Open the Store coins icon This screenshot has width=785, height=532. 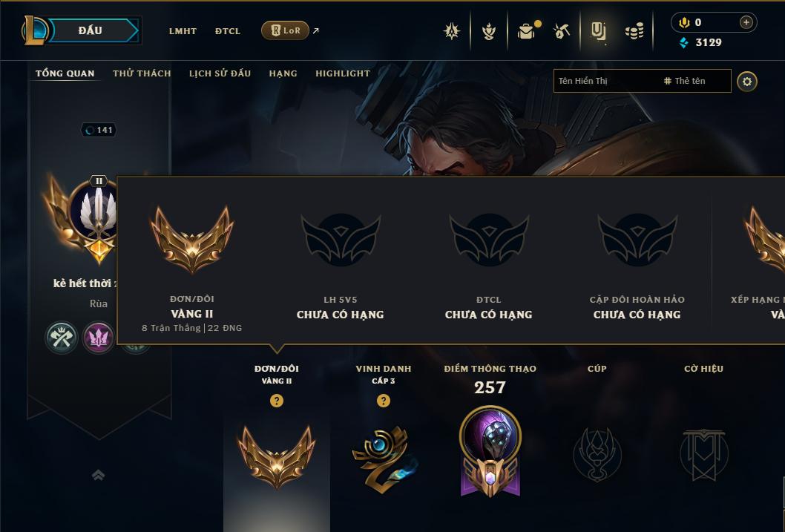pos(634,32)
